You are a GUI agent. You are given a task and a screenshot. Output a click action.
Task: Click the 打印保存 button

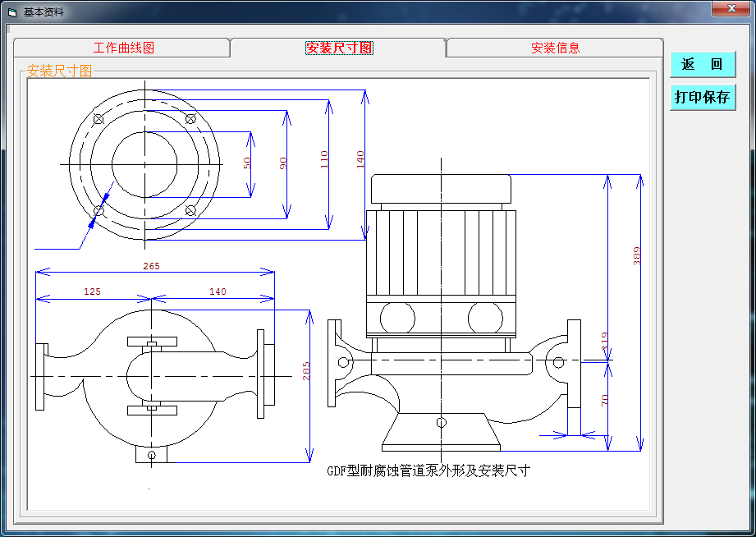(x=703, y=97)
